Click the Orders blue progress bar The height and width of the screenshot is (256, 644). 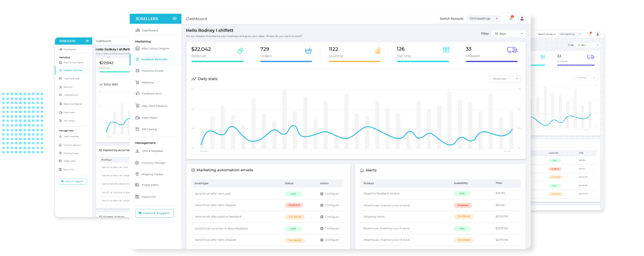[286, 61]
